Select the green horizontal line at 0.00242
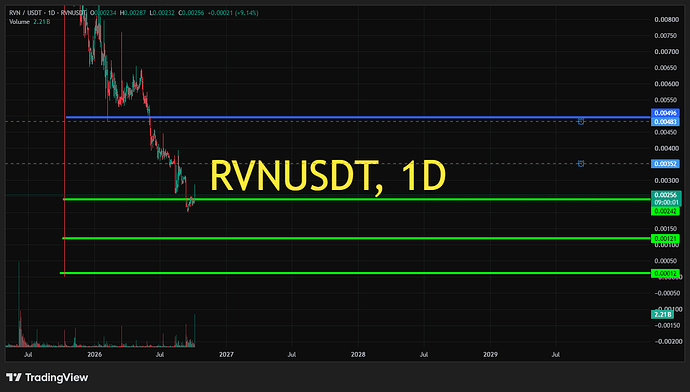690x392 pixels. point(356,199)
